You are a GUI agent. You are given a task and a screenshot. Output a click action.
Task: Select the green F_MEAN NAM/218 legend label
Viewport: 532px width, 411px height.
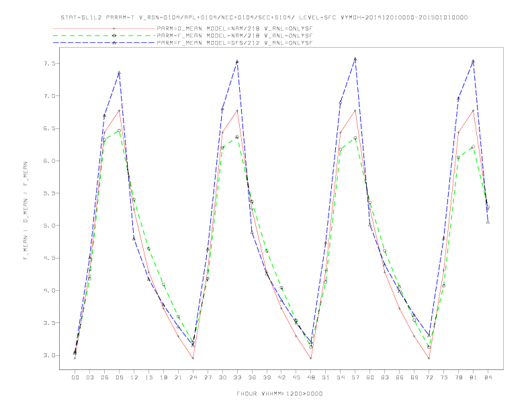click(234, 36)
